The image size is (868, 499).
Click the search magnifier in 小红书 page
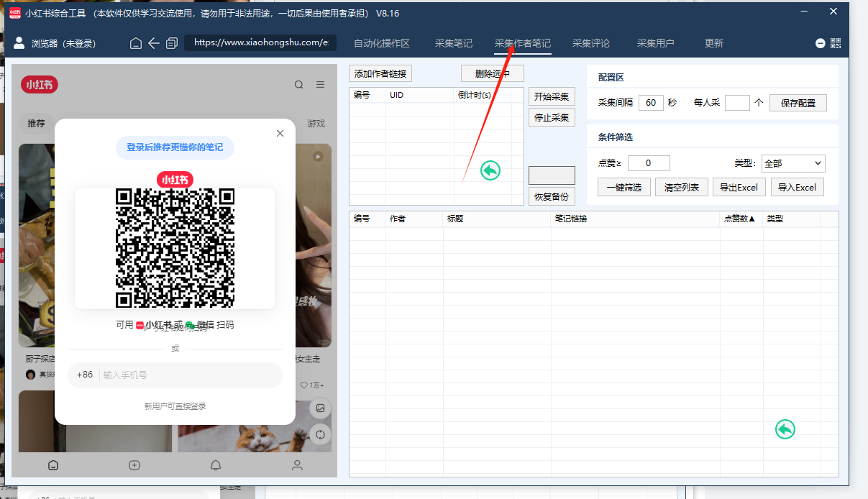tap(299, 85)
